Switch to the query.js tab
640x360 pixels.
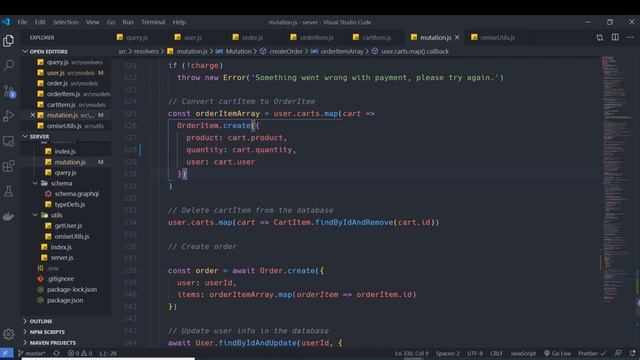137,38
